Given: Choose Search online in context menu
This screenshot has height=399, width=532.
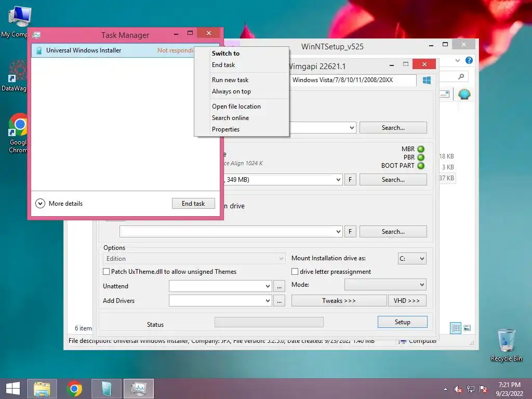Looking at the screenshot, I should pyautogui.click(x=230, y=118).
